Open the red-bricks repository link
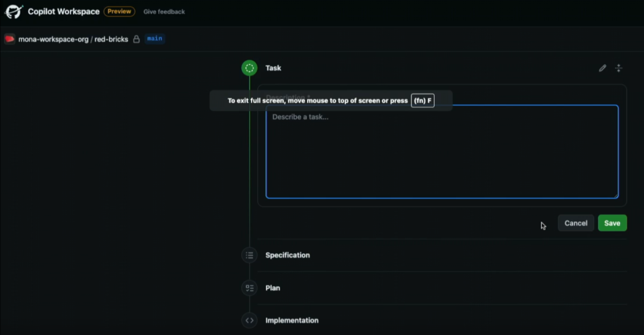This screenshot has height=335, width=644. click(112, 39)
